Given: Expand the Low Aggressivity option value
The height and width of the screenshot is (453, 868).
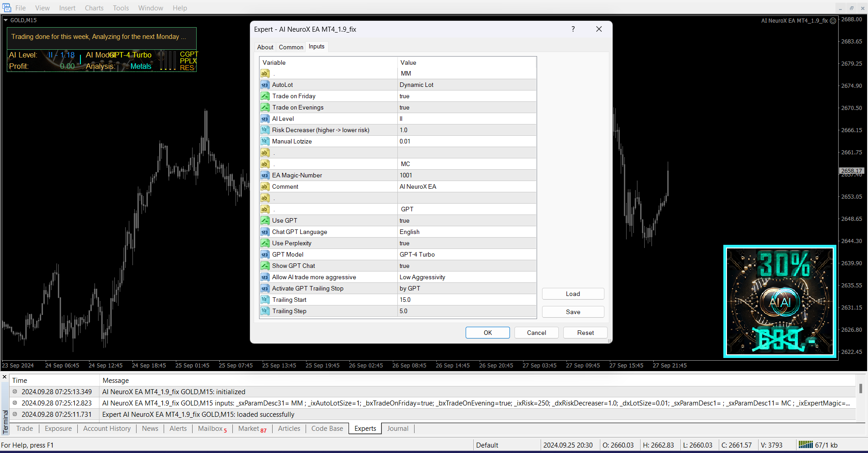Looking at the screenshot, I should point(422,277).
